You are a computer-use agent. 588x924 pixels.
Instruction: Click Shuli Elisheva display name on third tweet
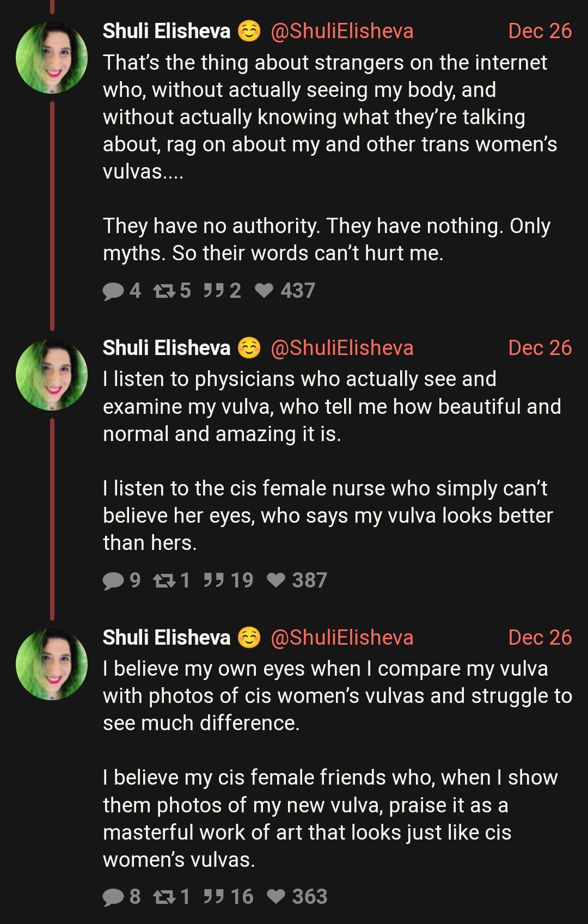tap(167, 638)
